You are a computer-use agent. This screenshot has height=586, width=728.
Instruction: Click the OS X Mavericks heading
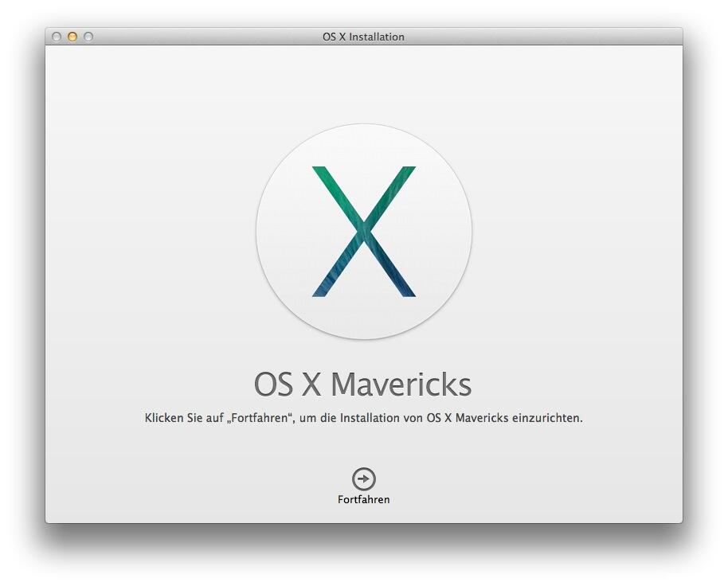click(363, 385)
